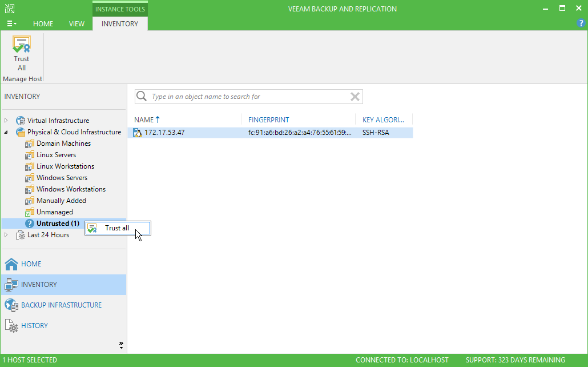Open the main application menu button

pos(11,23)
